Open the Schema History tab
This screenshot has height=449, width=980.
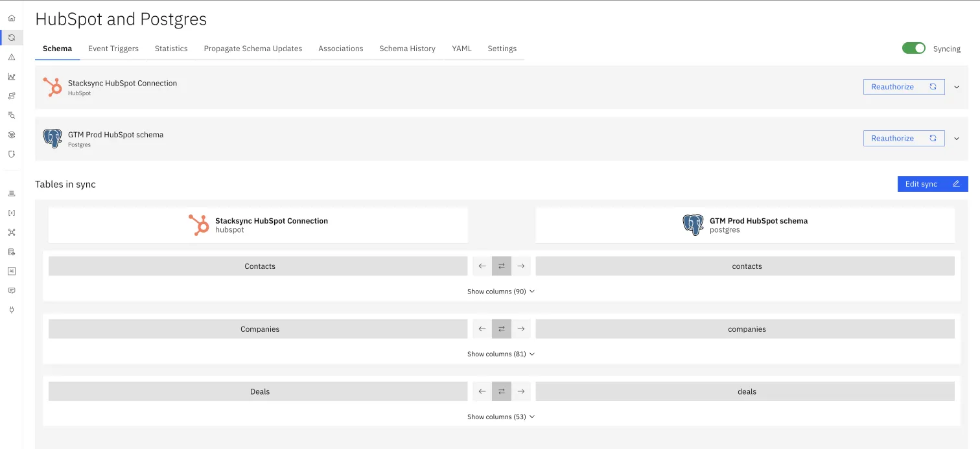[x=407, y=49]
